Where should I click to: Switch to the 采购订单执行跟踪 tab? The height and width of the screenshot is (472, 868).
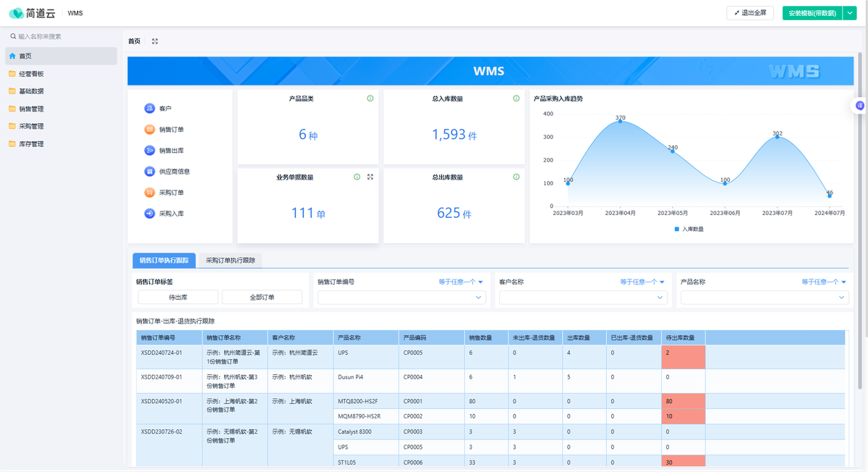click(230, 260)
